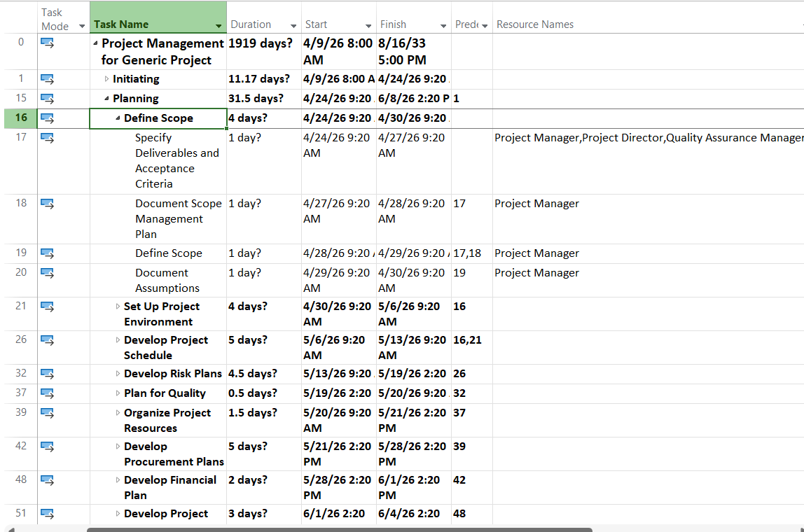Click the horizontal scrollbar at the bottom
Screen dimensions: 804x532
point(340,529)
